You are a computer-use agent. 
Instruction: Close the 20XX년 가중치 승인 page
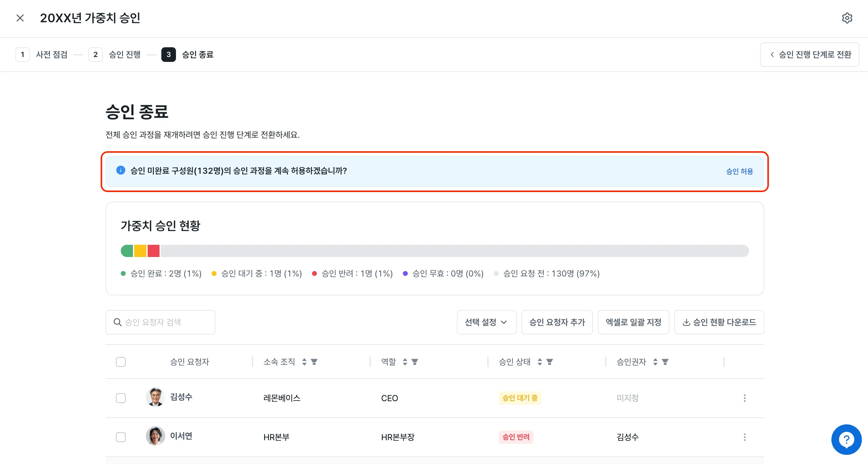pos(20,18)
